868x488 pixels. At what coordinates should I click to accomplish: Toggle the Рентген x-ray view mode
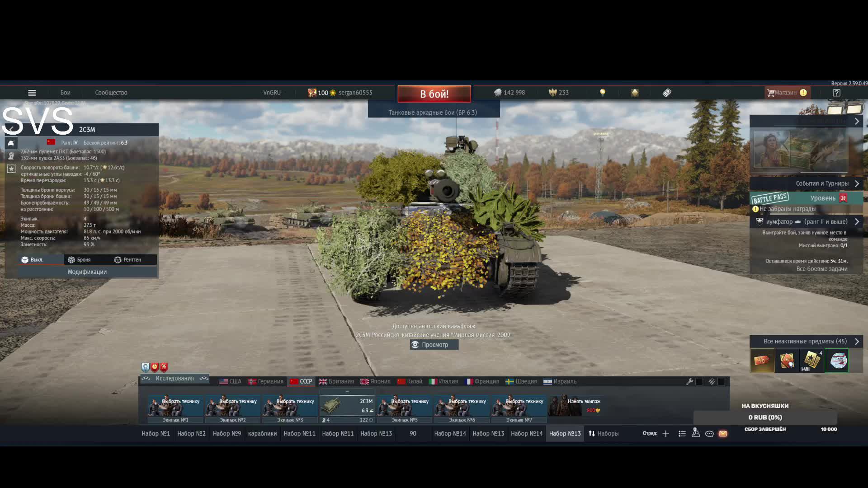click(128, 260)
